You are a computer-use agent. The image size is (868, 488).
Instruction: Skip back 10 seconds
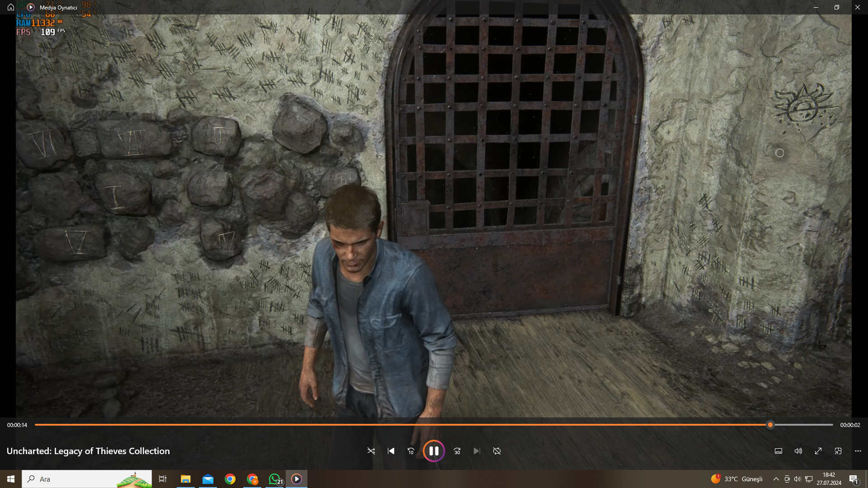tap(411, 451)
